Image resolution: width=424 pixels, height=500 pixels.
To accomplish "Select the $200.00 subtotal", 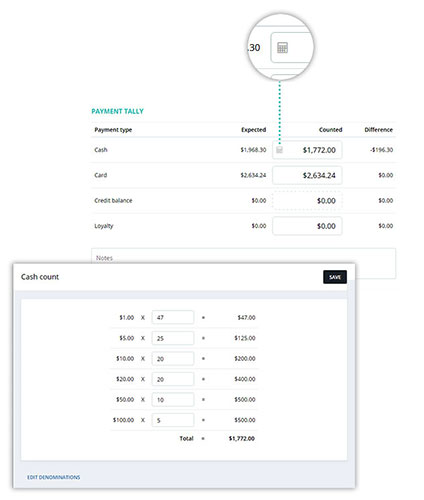I will (x=245, y=359).
